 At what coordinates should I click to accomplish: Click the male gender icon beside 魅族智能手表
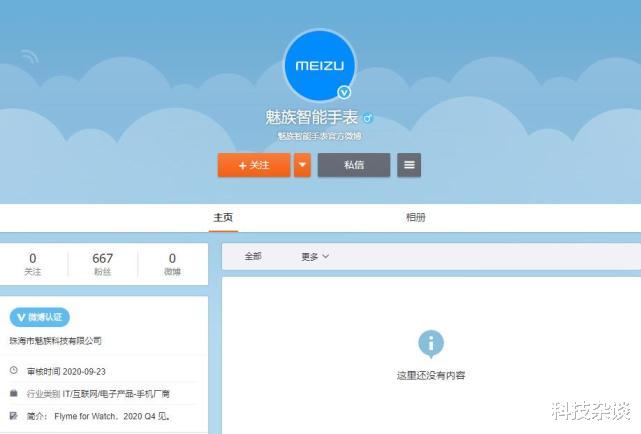pyautogui.click(x=368, y=118)
